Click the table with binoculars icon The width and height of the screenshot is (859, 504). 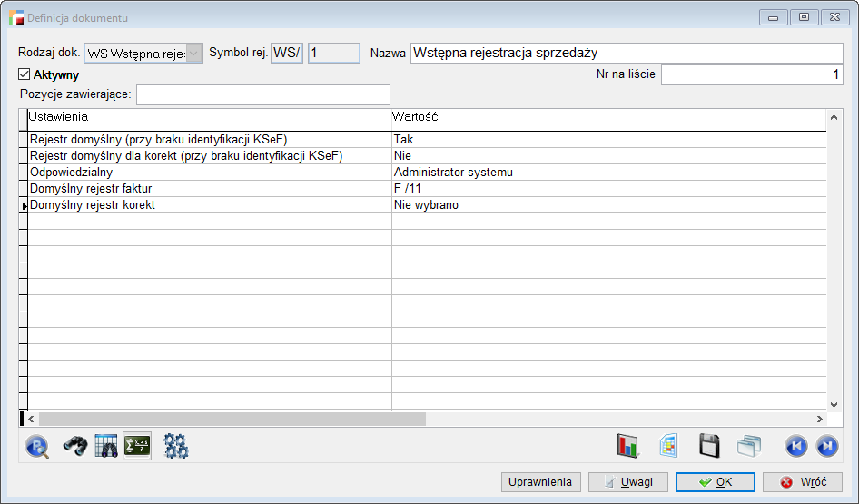click(106, 446)
